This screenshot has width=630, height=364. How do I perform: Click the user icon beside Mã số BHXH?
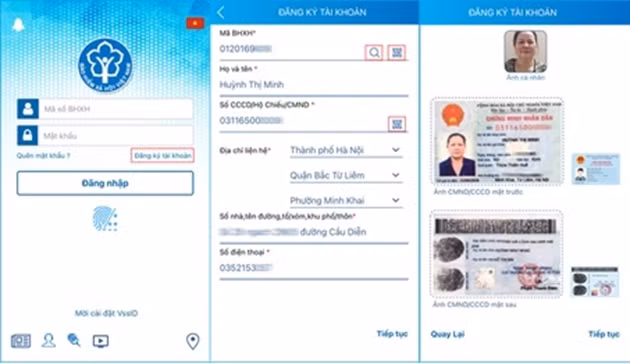pyautogui.click(x=28, y=108)
